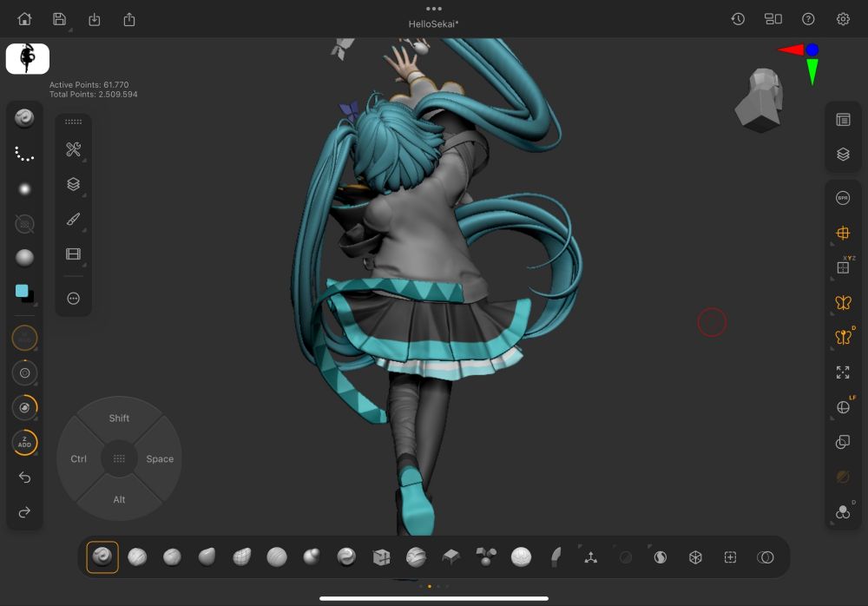
Task: Expand the LF local frame globe option
Action: (x=843, y=407)
